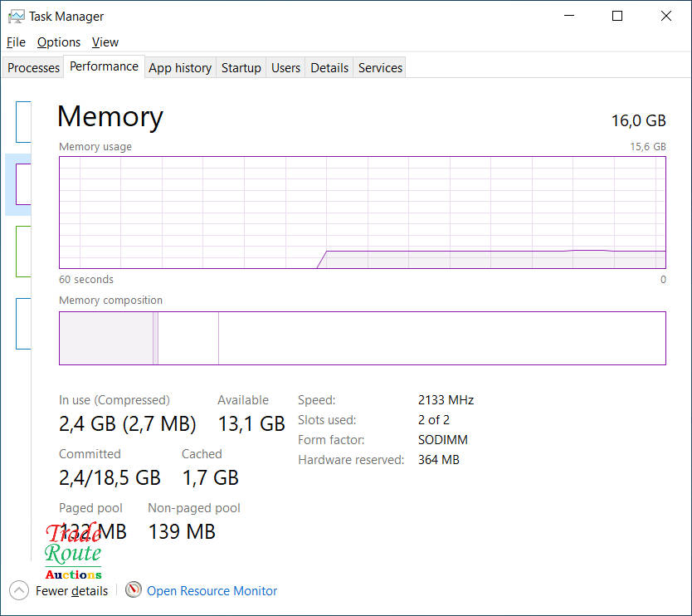Select the CPU thumbnail at top of sidebar
Viewport: 692px width, 616px height.
[x=23, y=122]
